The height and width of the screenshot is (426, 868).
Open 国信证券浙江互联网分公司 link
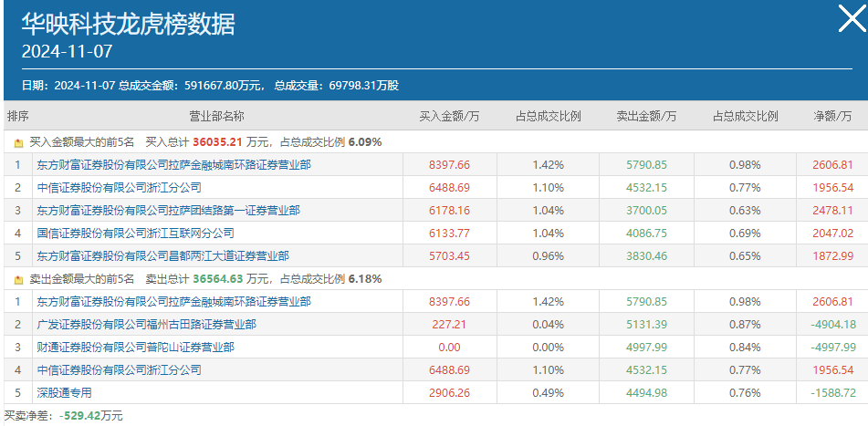tap(136, 233)
